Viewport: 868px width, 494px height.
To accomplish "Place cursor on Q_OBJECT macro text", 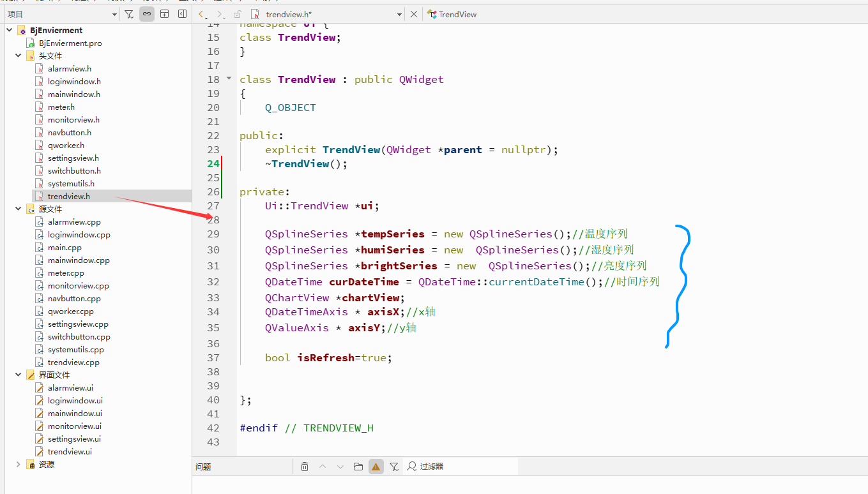I will pos(291,107).
